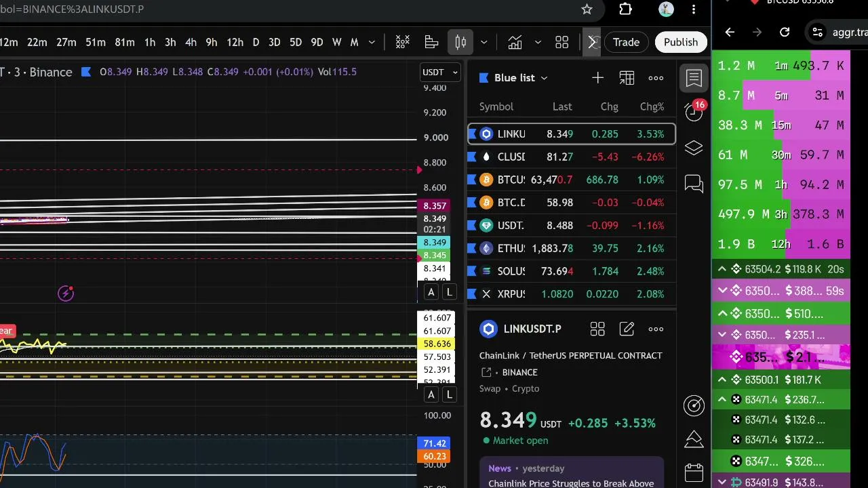Bookmark this page with the star icon
The height and width of the screenshot is (488, 868).
pyautogui.click(x=587, y=9)
